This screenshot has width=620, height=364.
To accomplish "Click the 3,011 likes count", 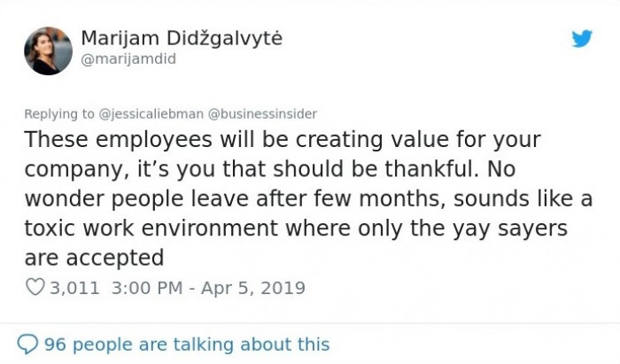I will point(74,288).
